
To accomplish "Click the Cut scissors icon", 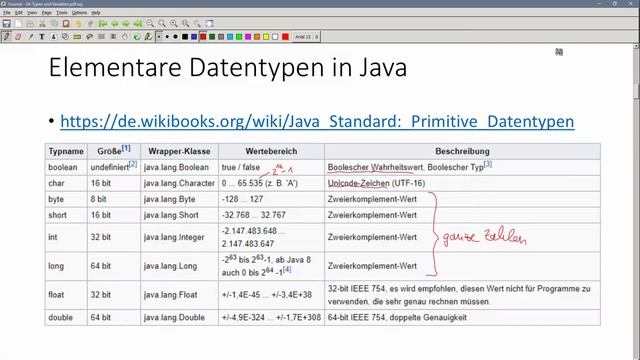I will [42, 24].
